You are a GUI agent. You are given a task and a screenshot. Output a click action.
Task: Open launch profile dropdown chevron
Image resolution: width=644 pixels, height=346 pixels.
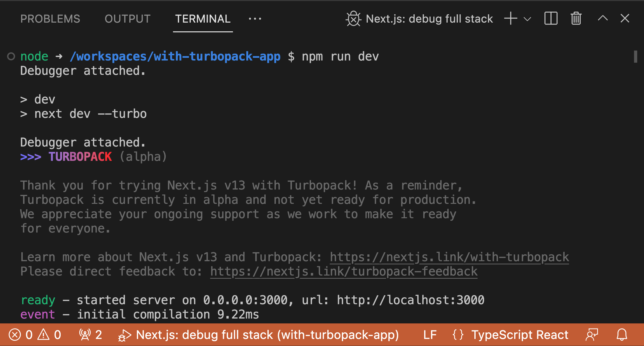[527, 19]
